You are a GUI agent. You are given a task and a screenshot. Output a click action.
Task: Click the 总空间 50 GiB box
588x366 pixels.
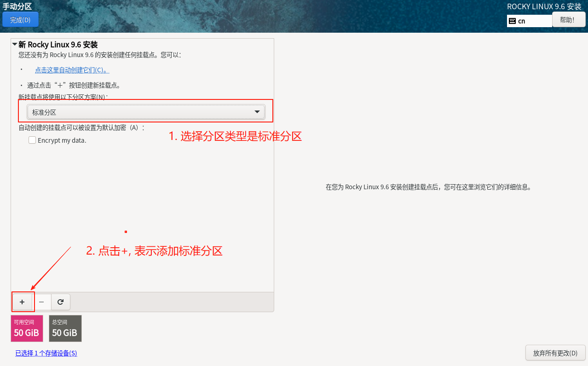point(65,328)
